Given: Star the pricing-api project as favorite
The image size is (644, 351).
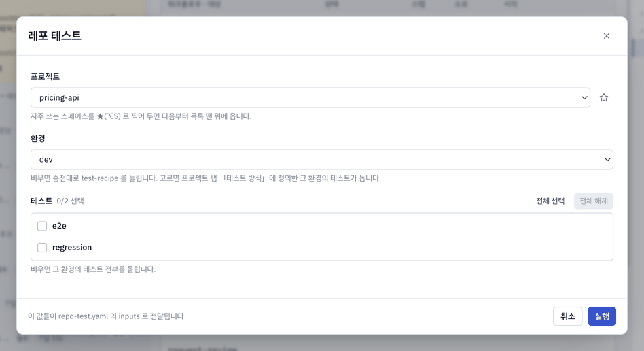Looking at the screenshot, I should (603, 97).
